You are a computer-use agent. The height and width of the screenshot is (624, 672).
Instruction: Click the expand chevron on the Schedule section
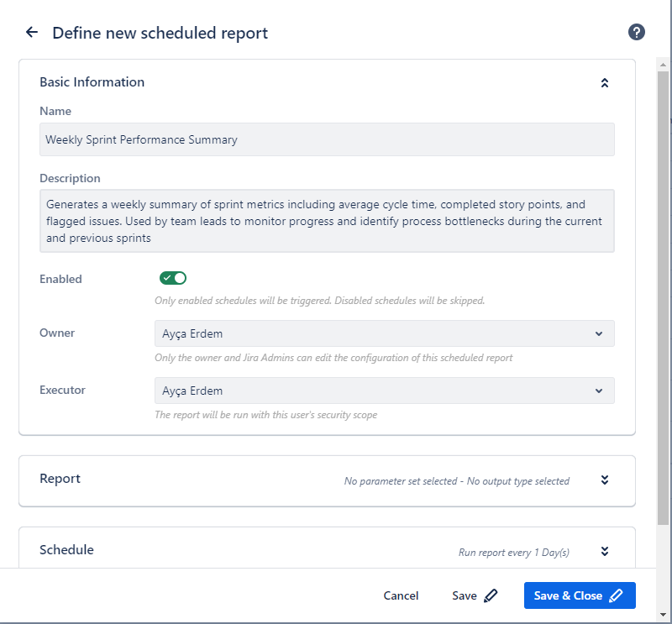(604, 551)
